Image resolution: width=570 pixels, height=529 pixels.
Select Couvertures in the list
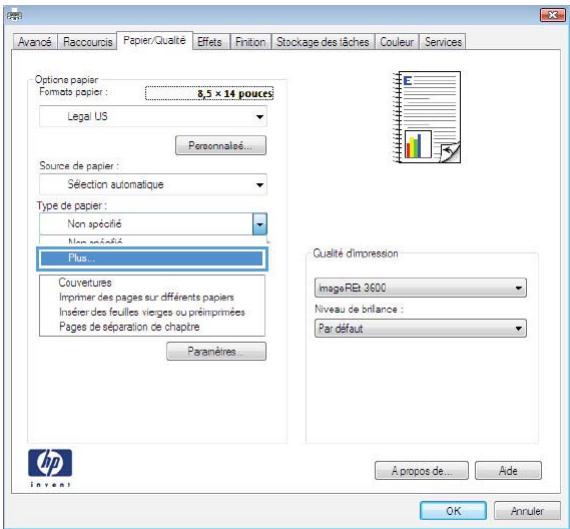pos(85,282)
